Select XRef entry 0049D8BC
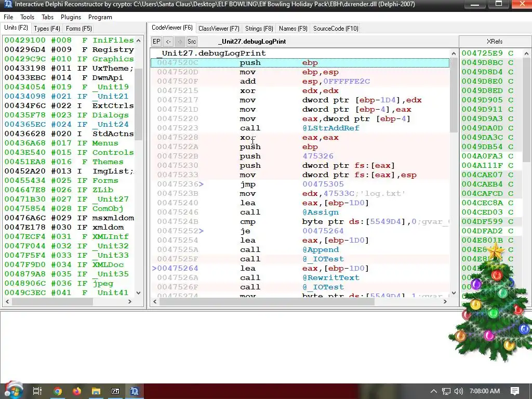 [x=491, y=62]
